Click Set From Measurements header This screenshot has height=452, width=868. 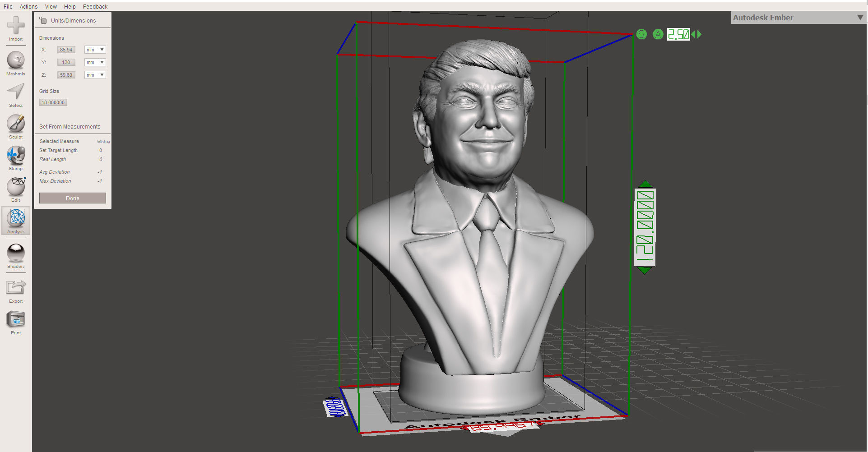point(70,126)
